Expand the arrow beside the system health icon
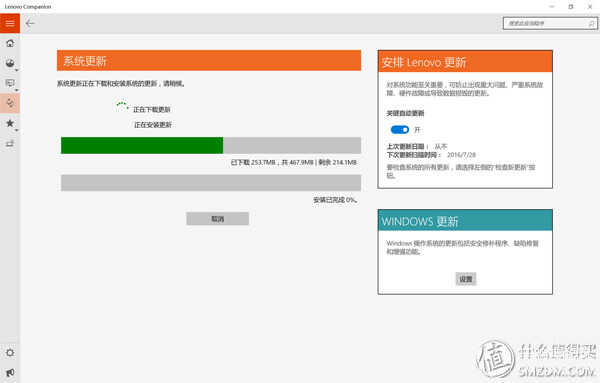 click(17, 70)
